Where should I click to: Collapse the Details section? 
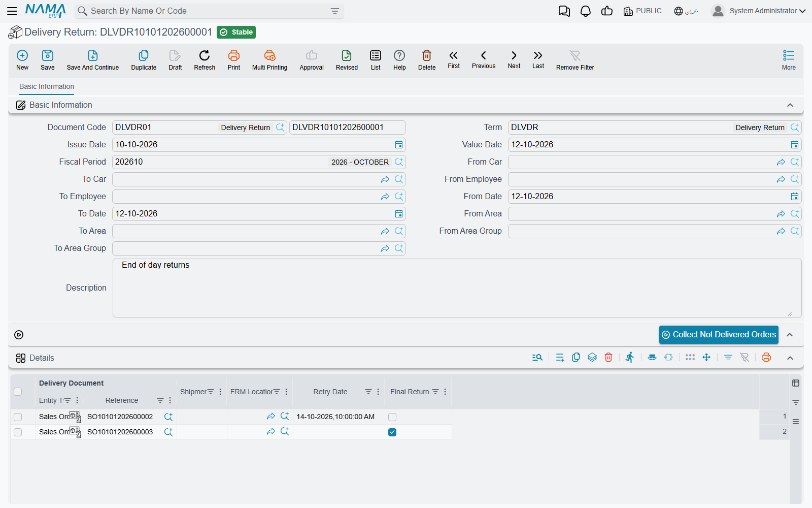[790, 358]
